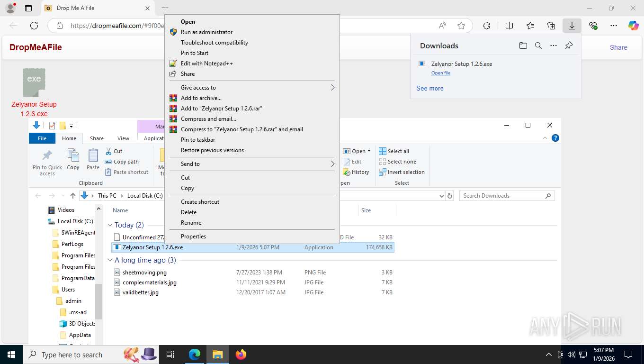Click Invert selection in ribbon
The height and width of the screenshot is (364, 644).
click(402, 172)
